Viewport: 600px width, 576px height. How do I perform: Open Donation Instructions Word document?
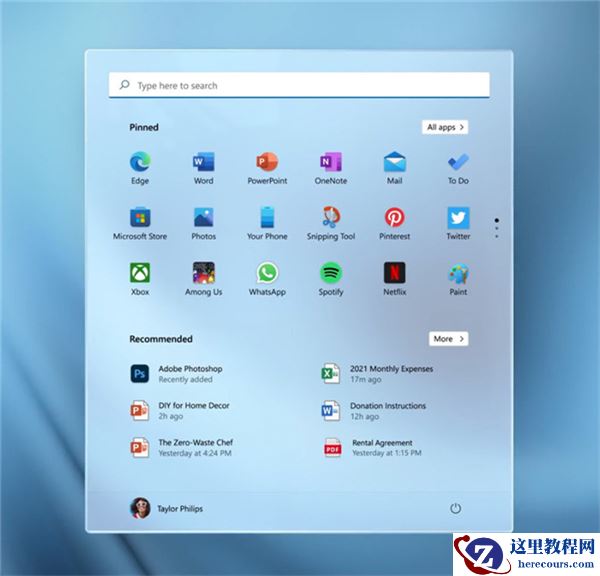tap(373, 411)
